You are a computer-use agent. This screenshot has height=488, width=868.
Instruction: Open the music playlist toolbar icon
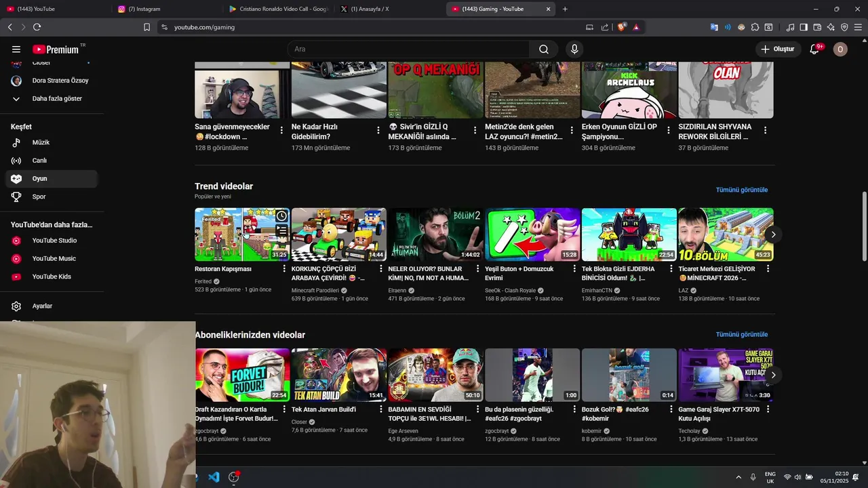click(x=790, y=27)
